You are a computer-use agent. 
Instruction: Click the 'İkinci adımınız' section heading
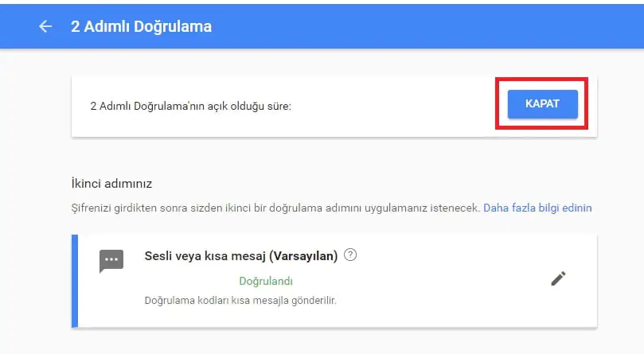click(x=111, y=184)
